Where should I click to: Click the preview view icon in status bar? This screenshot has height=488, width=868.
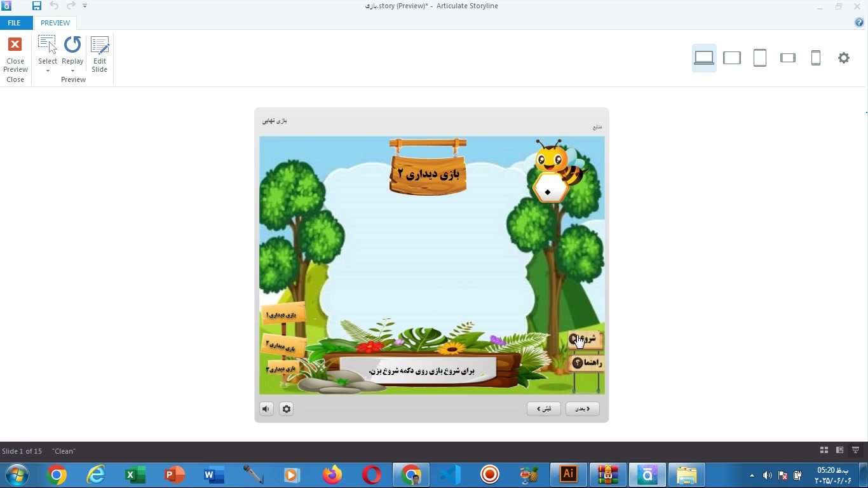tap(855, 451)
